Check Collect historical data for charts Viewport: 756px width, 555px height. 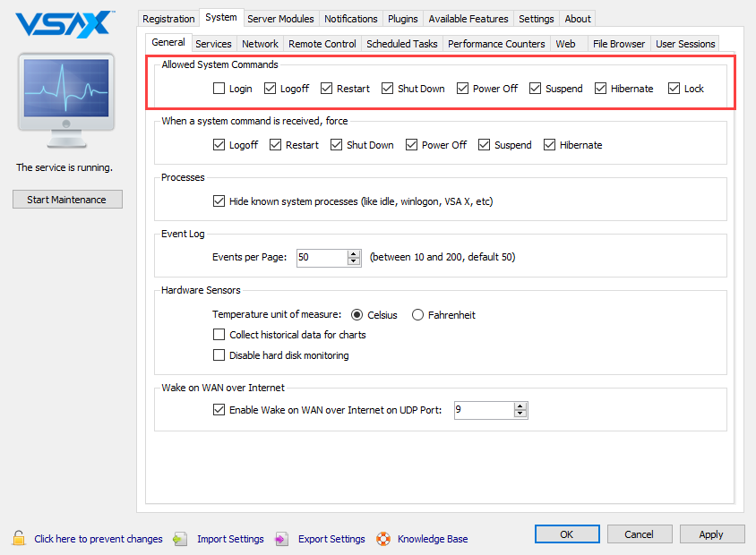pos(219,334)
